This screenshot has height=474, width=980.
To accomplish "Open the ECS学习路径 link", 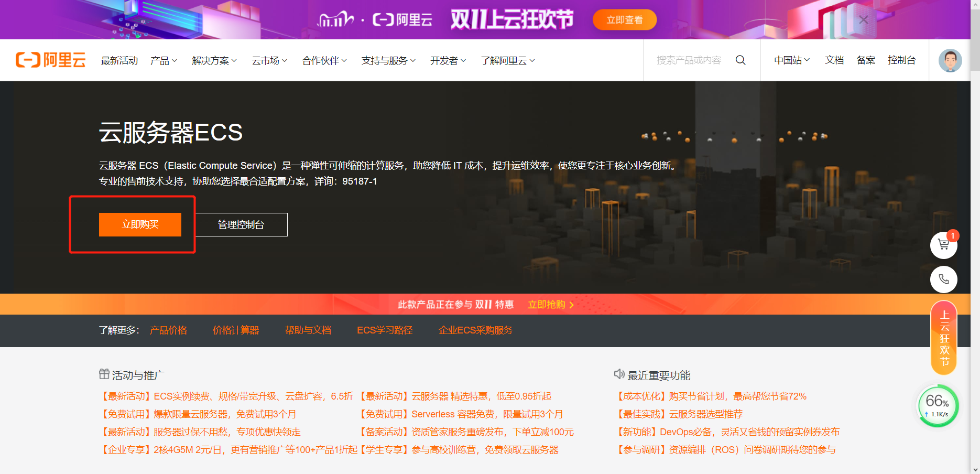I will [x=385, y=330].
